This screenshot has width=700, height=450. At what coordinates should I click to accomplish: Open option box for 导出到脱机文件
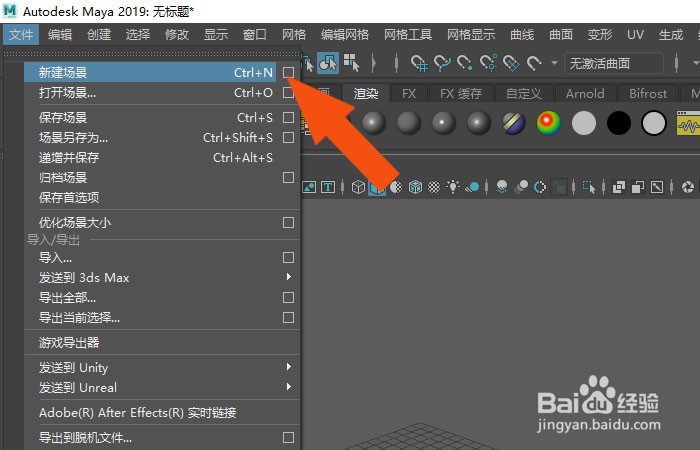click(288, 438)
